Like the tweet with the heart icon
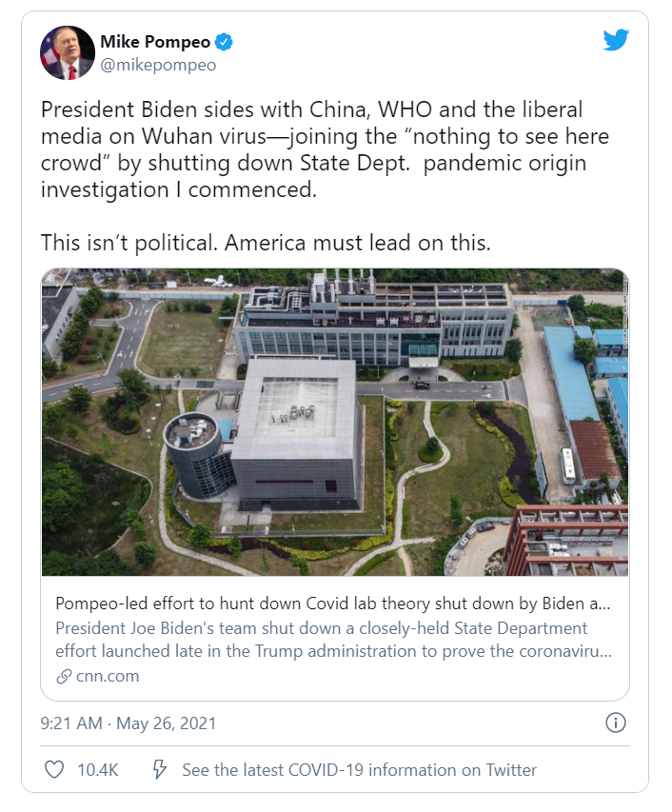This screenshot has height=812, width=672. coord(55,769)
